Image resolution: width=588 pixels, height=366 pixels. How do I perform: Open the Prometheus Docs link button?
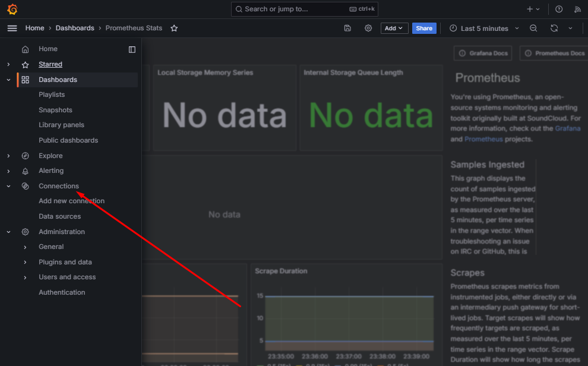tap(555, 53)
